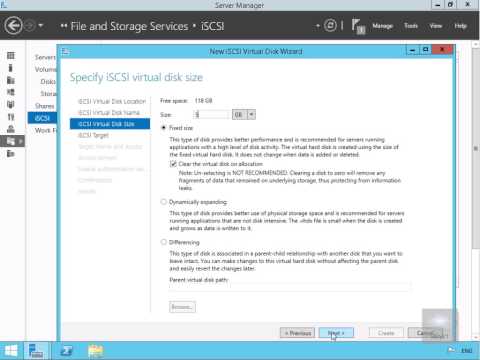Open the Tools menu
This screenshot has width=480, height=360.
411,26
